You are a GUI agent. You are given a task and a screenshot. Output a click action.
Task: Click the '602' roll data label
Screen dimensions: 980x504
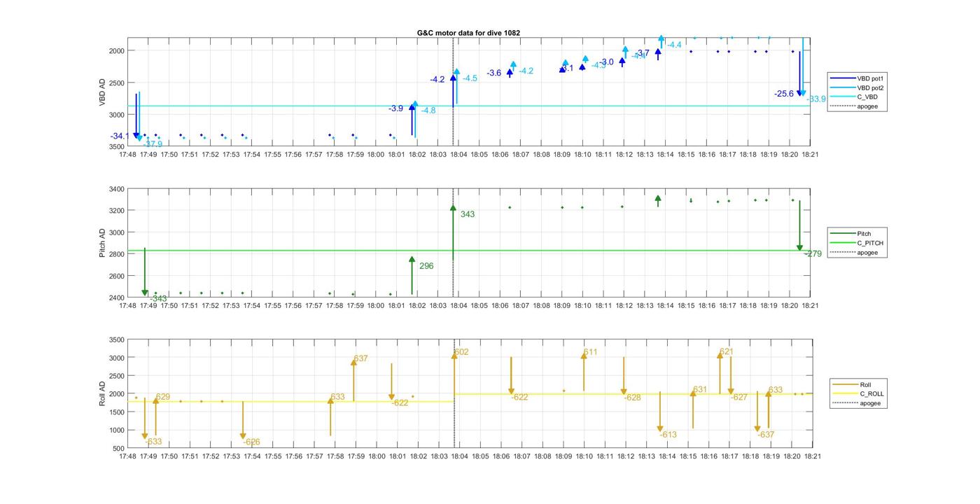pos(461,352)
